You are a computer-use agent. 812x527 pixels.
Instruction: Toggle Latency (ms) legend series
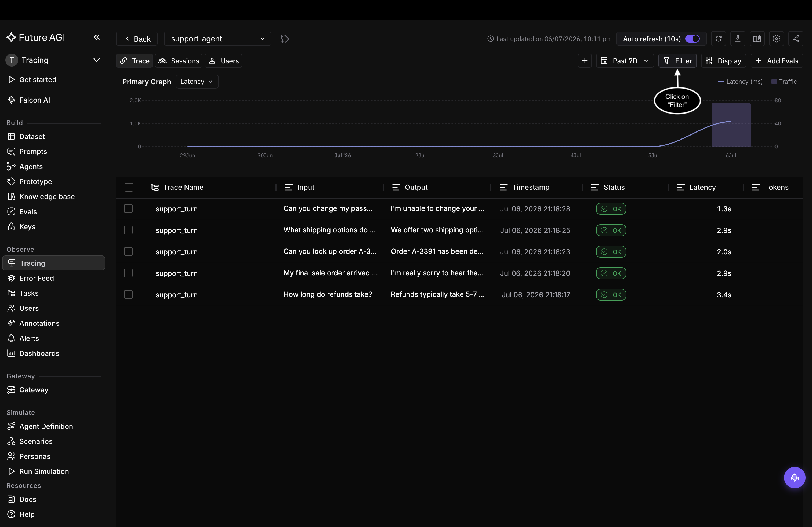point(740,82)
